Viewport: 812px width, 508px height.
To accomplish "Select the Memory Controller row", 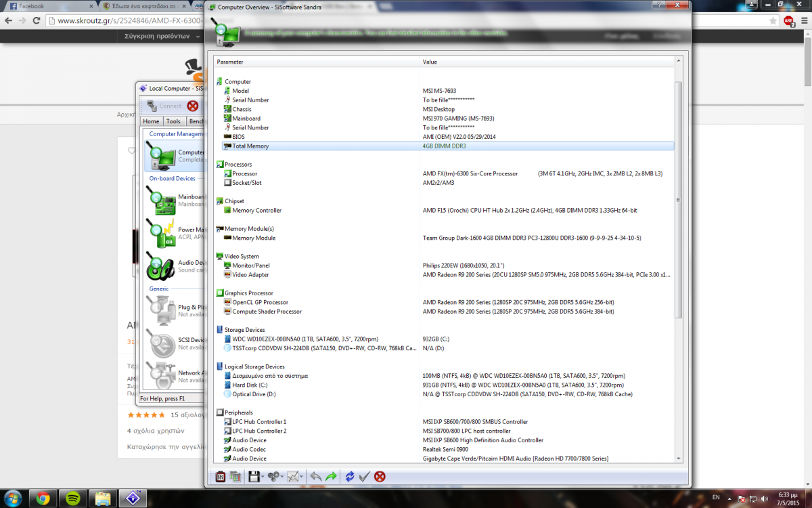I will point(444,210).
